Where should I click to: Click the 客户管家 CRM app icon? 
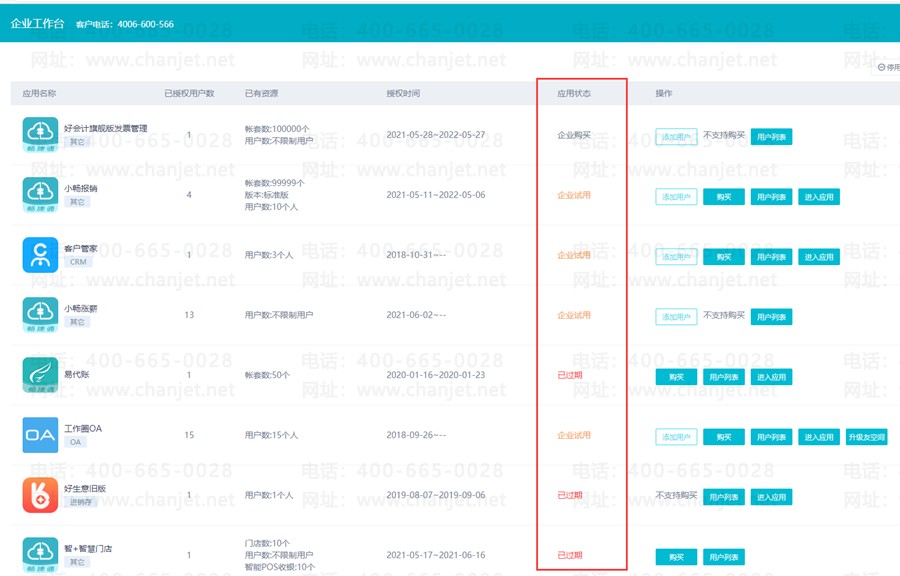click(x=40, y=255)
